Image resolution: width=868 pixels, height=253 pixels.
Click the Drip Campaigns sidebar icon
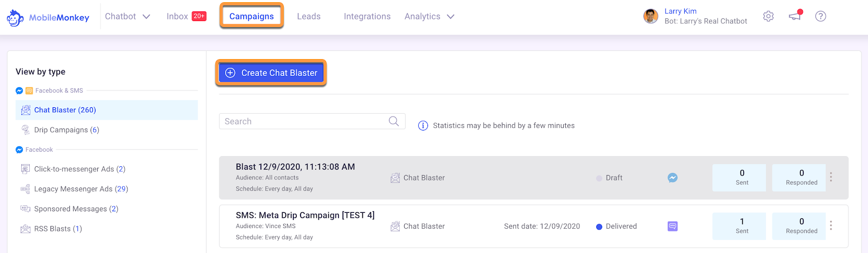pyautogui.click(x=25, y=130)
